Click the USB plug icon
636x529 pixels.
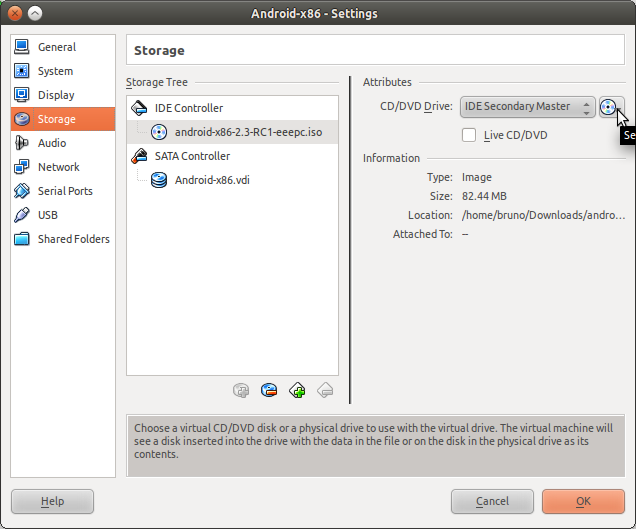pyautogui.click(x=21, y=214)
